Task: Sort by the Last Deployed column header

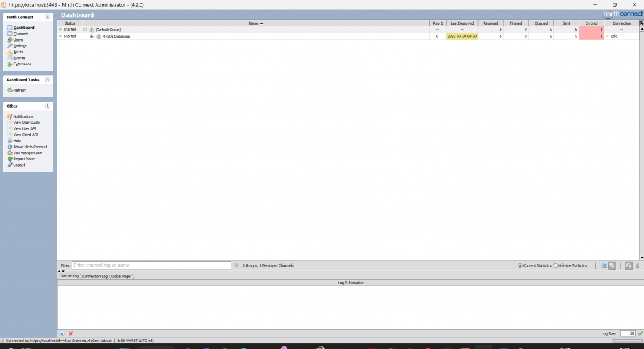Action: pyautogui.click(x=462, y=23)
